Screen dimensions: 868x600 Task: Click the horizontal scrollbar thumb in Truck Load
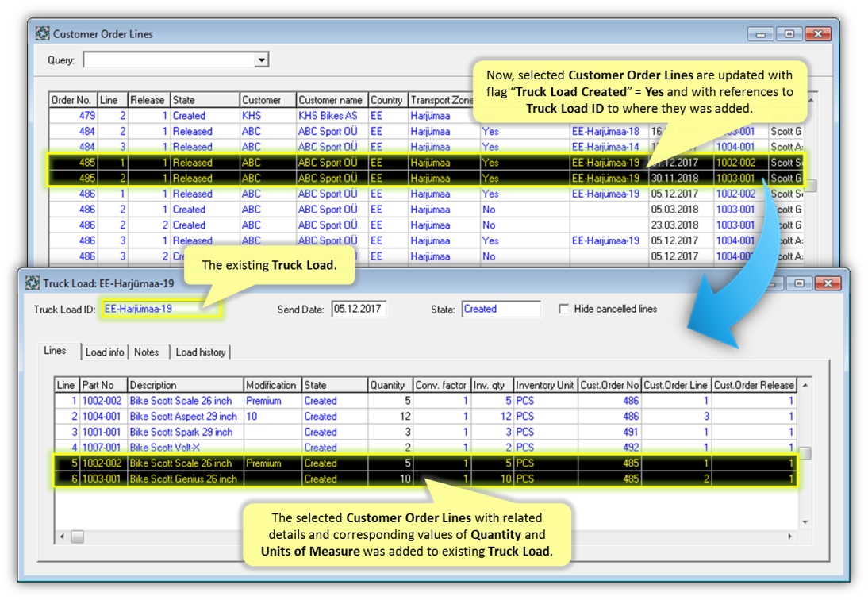click(x=78, y=537)
